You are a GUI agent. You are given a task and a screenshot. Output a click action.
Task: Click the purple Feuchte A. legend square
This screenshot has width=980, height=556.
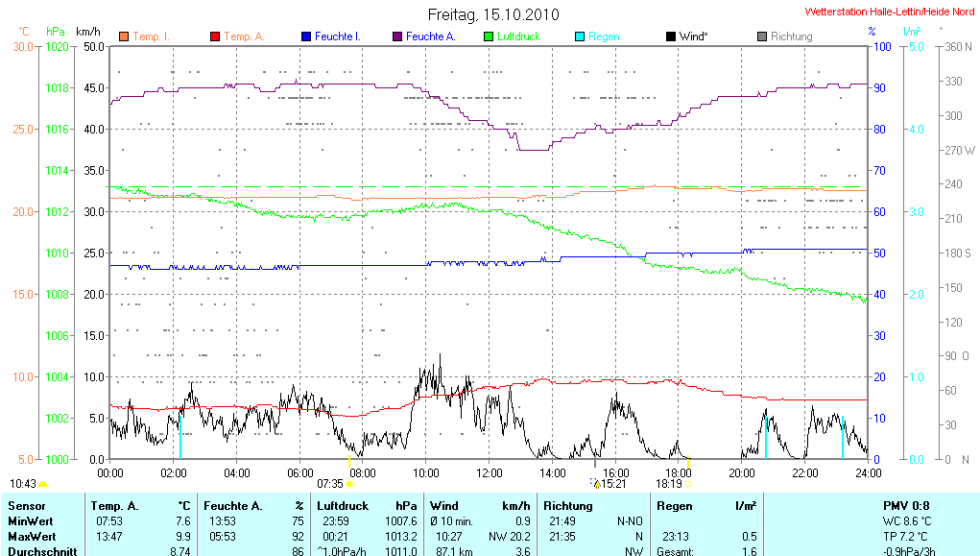[x=396, y=36]
